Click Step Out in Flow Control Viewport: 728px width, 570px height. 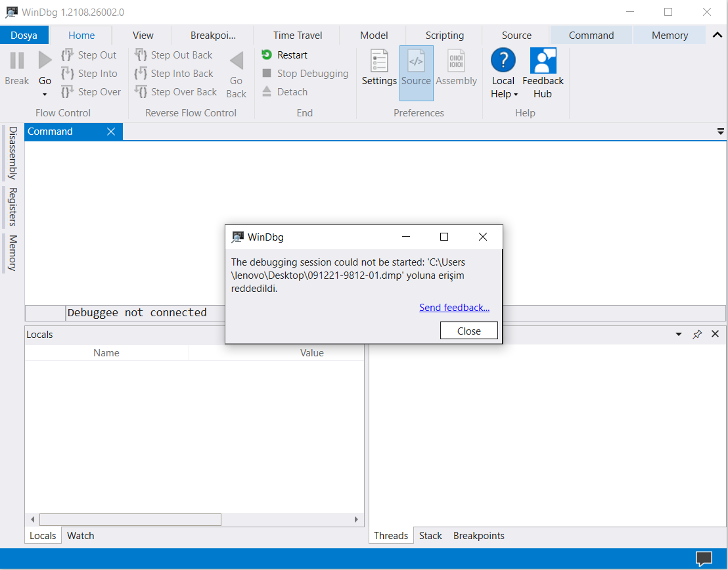(x=89, y=55)
